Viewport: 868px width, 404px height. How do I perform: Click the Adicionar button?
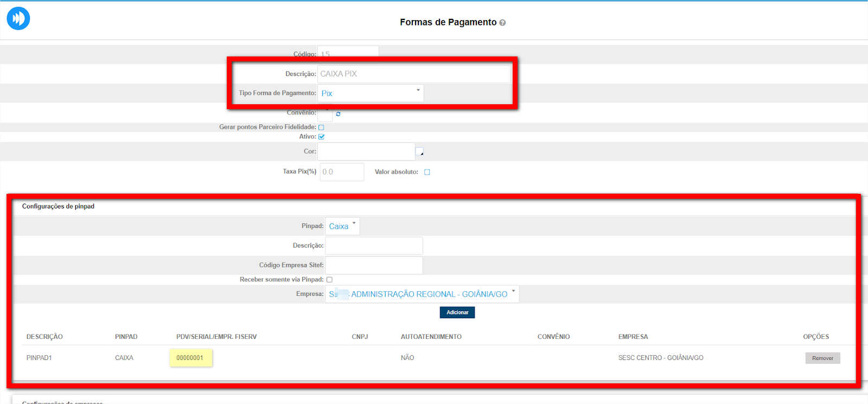click(457, 313)
